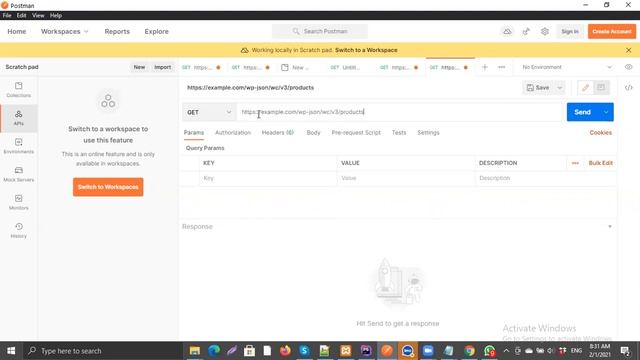640x360 pixels.
Task: Open File Explorer from the taskbar
Action: (195, 351)
